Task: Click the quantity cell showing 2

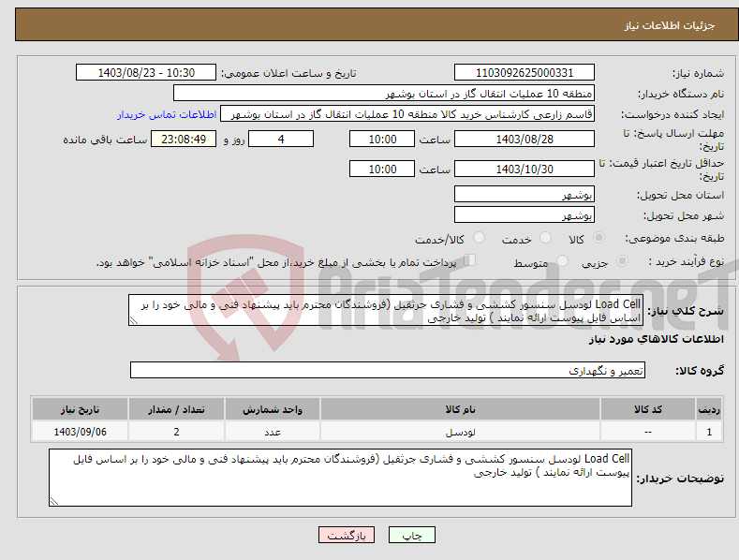Action: coord(176,432)
